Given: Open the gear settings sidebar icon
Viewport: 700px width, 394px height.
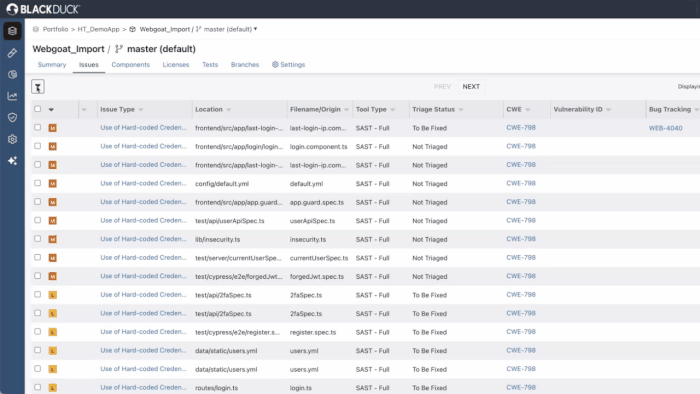Looking at the screenshot, I should [x=12, y=139].
